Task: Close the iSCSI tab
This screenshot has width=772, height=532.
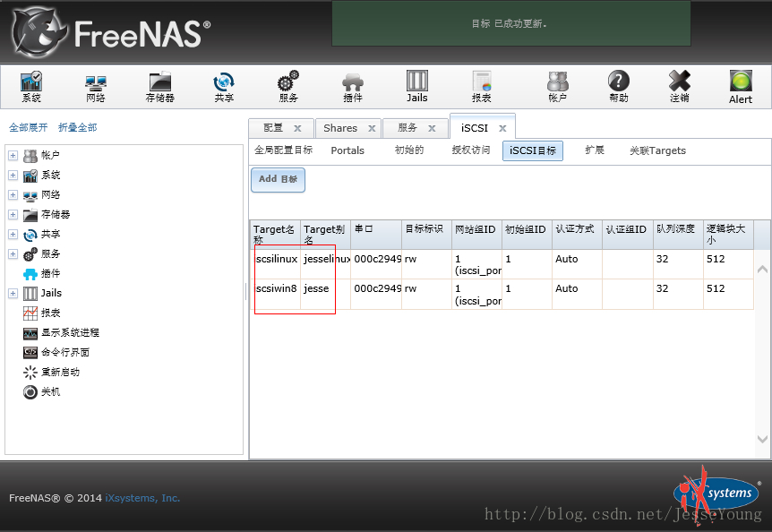Action: click(502, 128)
